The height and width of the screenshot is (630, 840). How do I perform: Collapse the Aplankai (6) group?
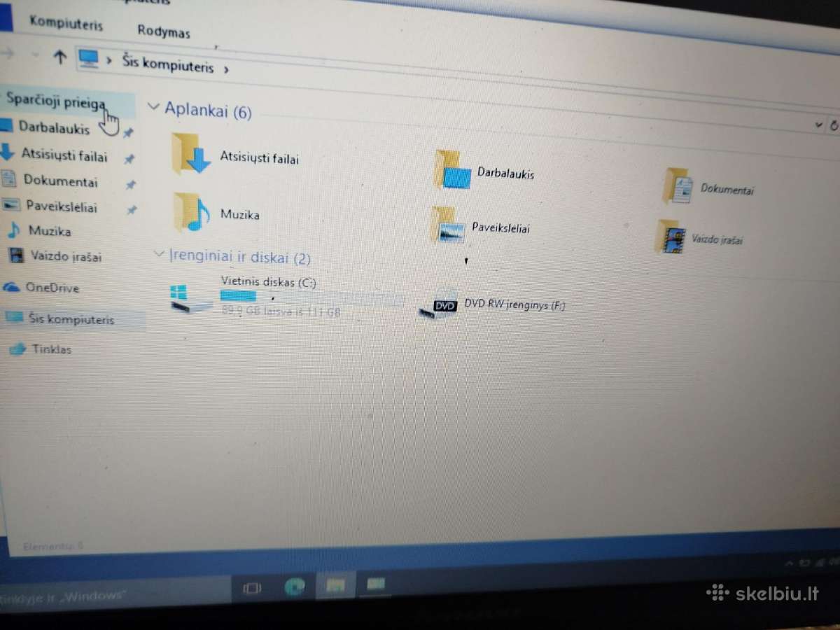tap(154, 107)
